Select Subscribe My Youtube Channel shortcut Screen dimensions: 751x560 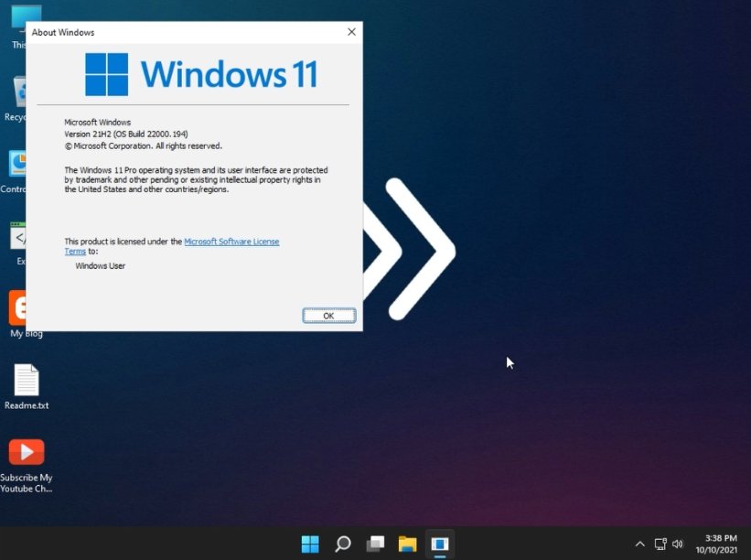[x=27, y=466]
